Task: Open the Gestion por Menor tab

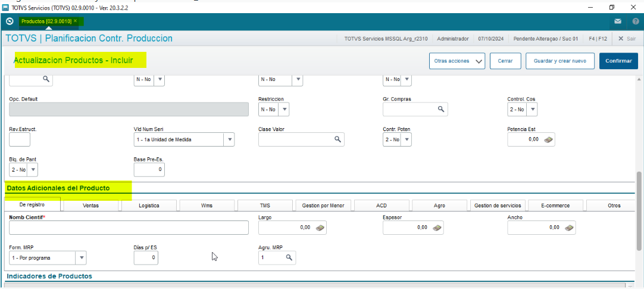Action: 323,205
